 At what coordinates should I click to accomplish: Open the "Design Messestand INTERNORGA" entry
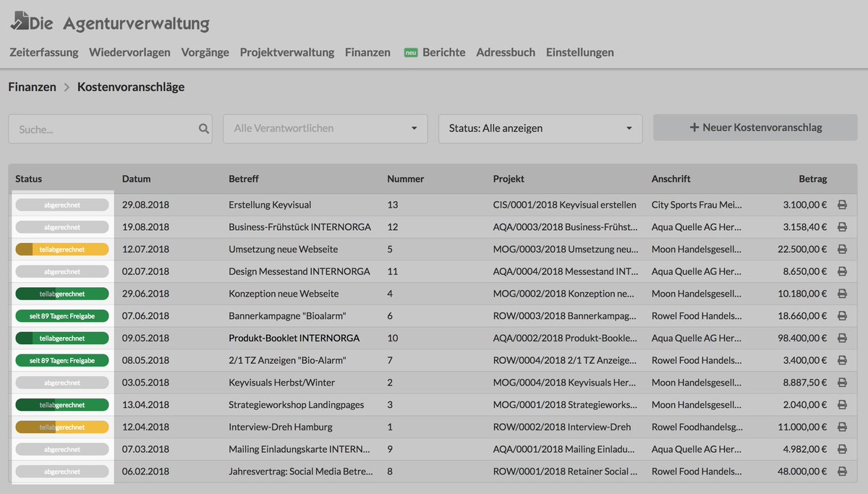click(x=299, y=272)
